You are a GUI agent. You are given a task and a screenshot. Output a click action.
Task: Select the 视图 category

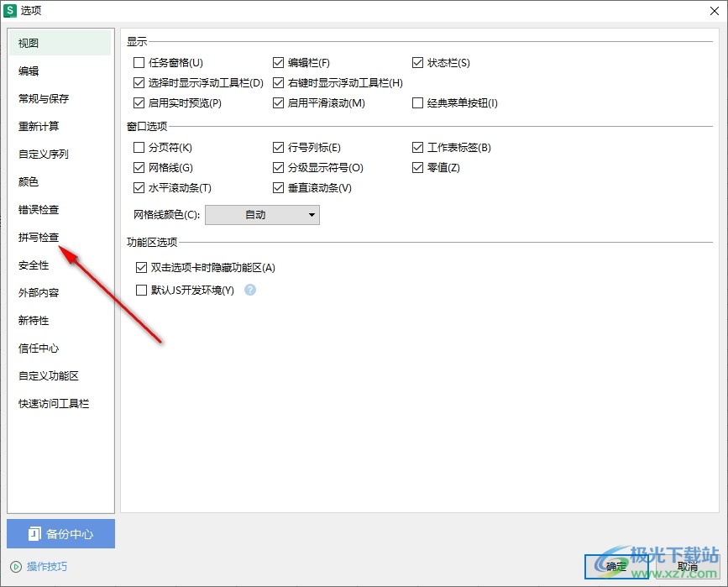(60, 43)
